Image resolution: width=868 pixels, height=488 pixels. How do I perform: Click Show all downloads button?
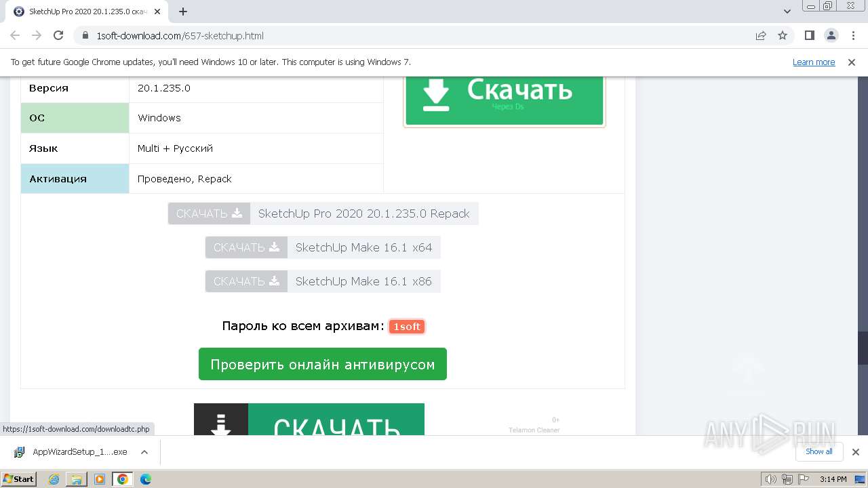point(819,451)
